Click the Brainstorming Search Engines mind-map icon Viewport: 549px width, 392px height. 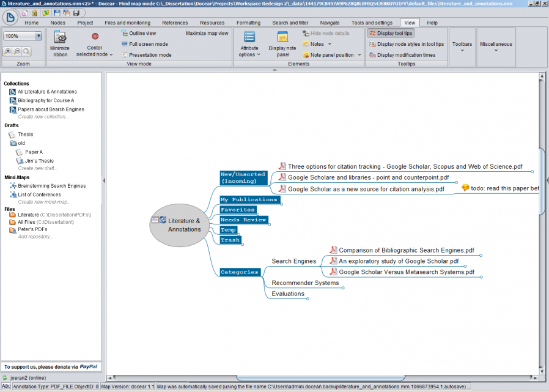click(13, 186)
